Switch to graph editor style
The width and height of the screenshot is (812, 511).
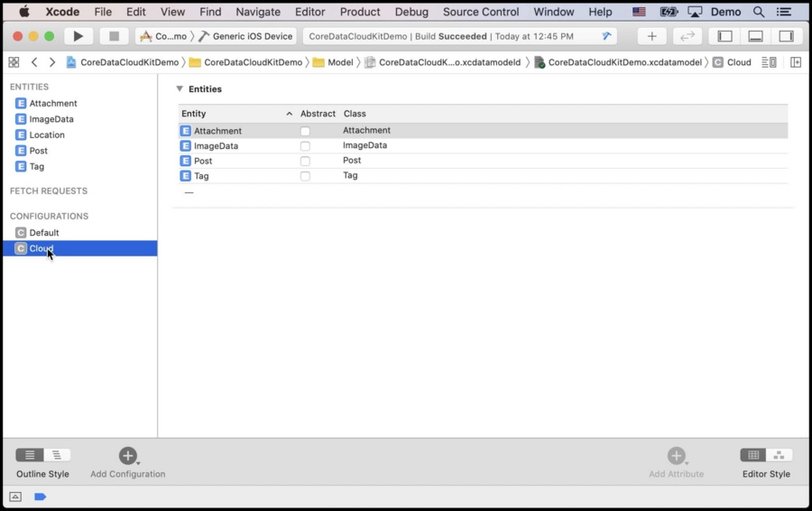click(779, 455)
